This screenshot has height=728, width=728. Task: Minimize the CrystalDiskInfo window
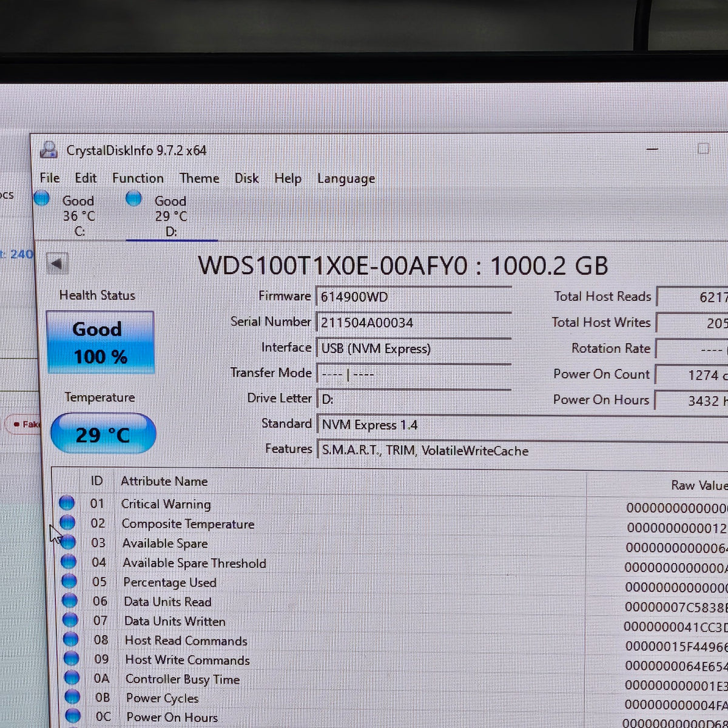tap(653, 149)
